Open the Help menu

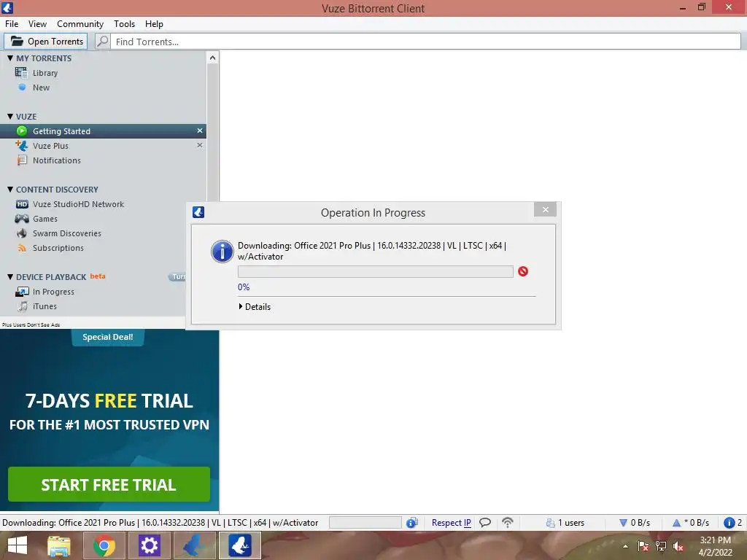tap(154, 24)
